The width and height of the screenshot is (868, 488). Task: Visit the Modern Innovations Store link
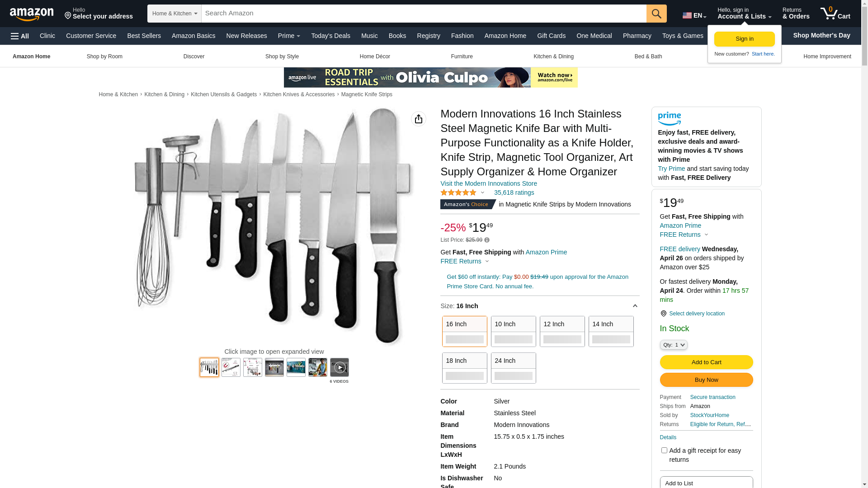pos(489,183)
